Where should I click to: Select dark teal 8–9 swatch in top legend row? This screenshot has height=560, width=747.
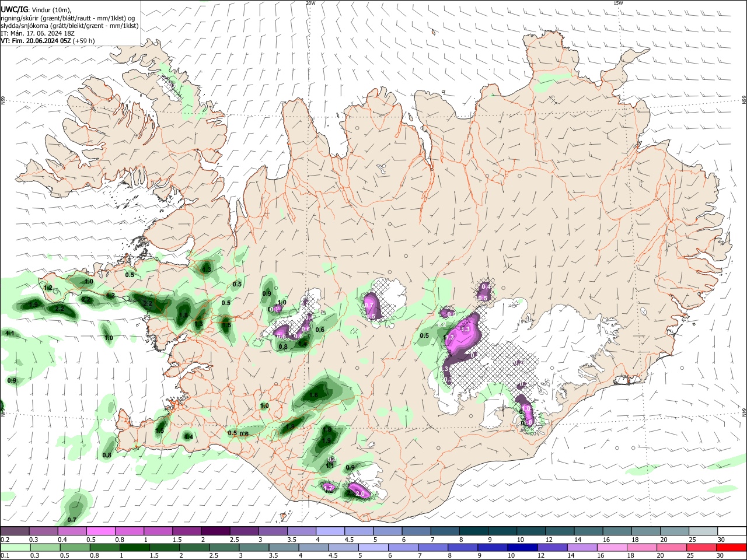474,531
